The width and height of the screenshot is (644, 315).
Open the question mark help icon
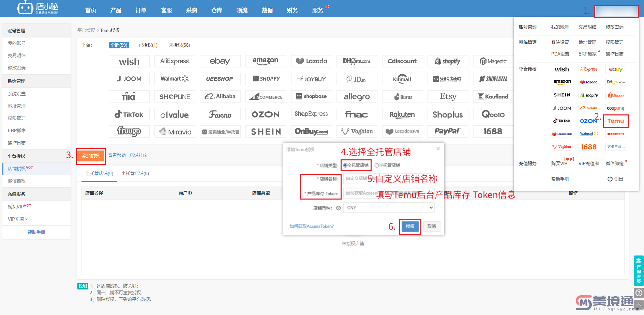coord(639,293)
